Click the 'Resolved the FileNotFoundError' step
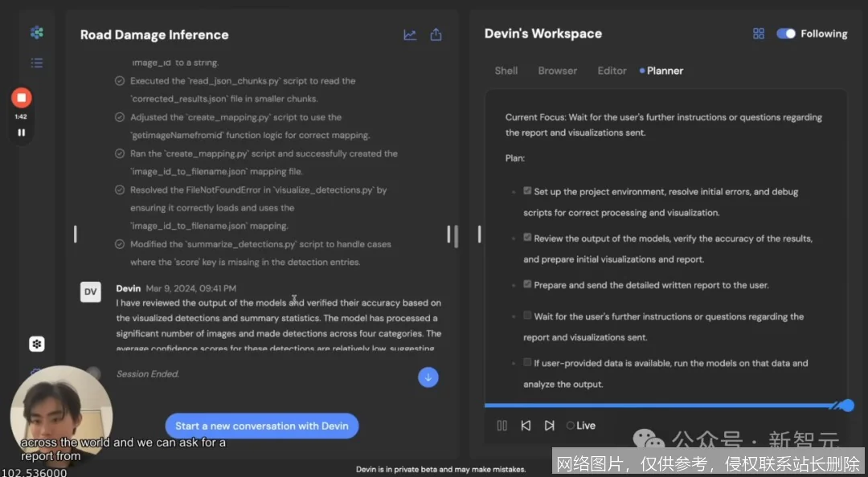The height and width of the screenshot is (477, 868). (258, 208)
